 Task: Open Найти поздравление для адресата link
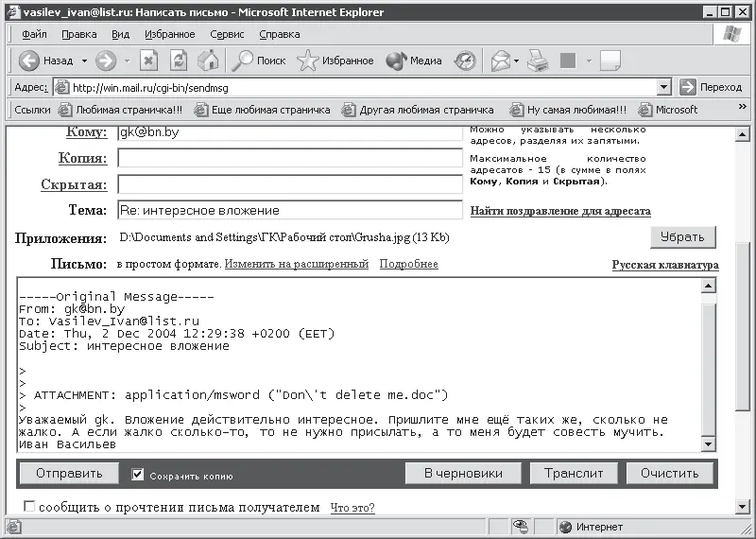[x=560, y=211]
